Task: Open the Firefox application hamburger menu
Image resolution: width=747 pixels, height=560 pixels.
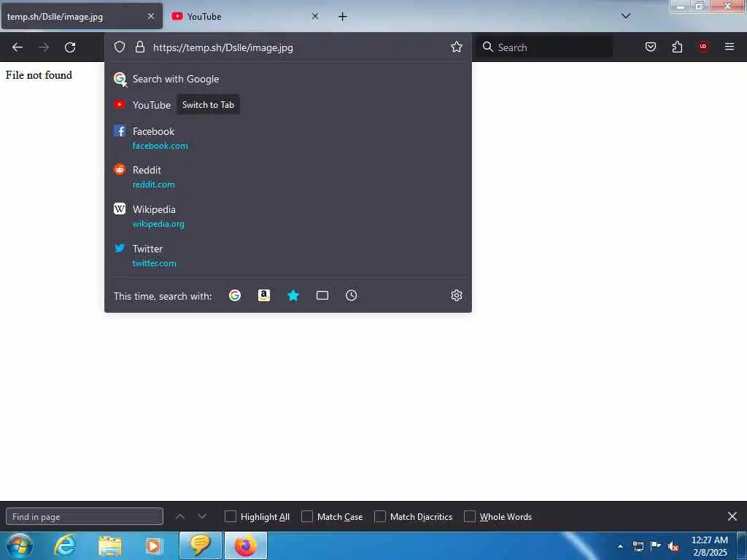Action: coord(729,47)
